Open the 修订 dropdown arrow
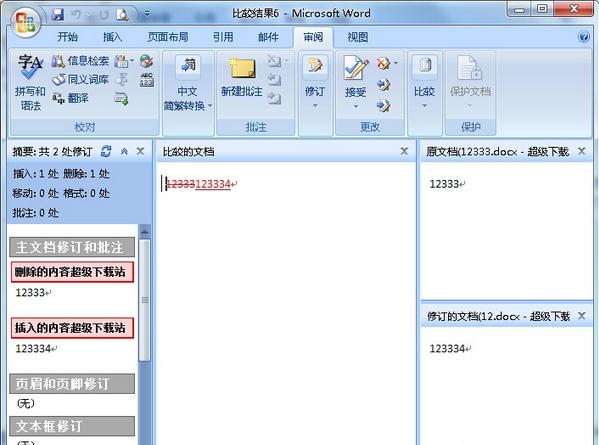 [315, 106]
